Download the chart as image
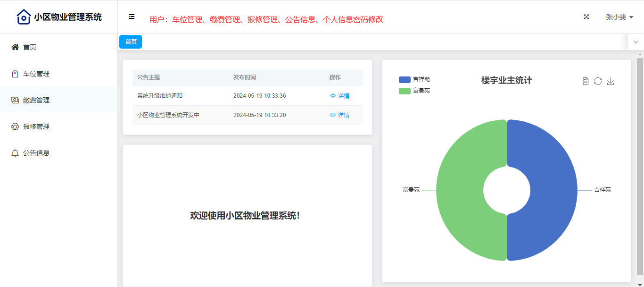644x287 pixels. pos(611,81)
